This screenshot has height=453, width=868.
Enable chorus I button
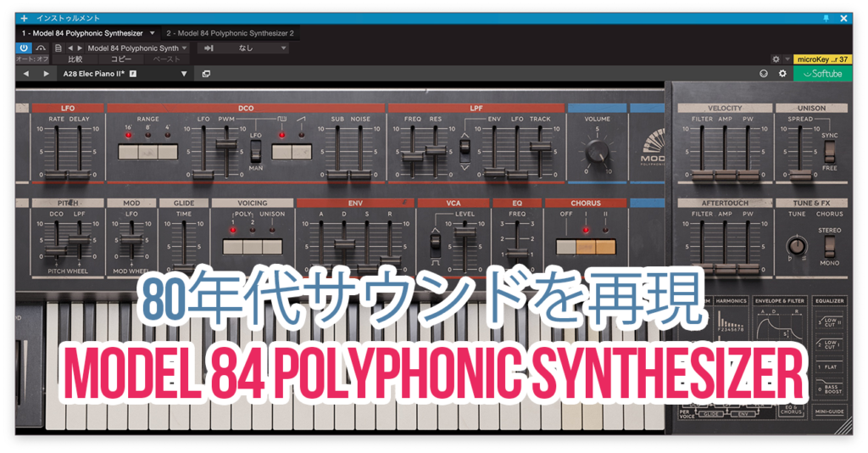pos(586,247)
